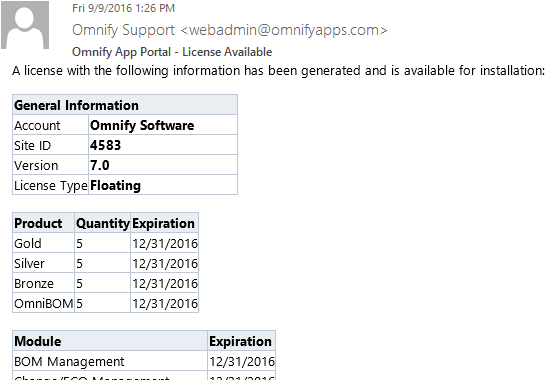Click the 'Gold' product cell

click(43, 243)
